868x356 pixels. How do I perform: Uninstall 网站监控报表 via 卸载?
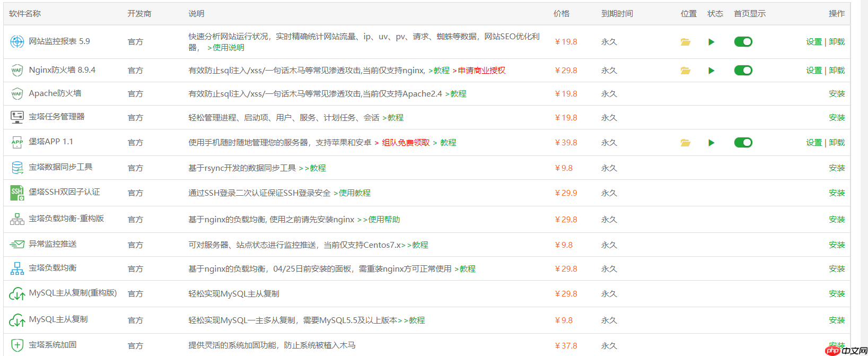pos(837,42)
